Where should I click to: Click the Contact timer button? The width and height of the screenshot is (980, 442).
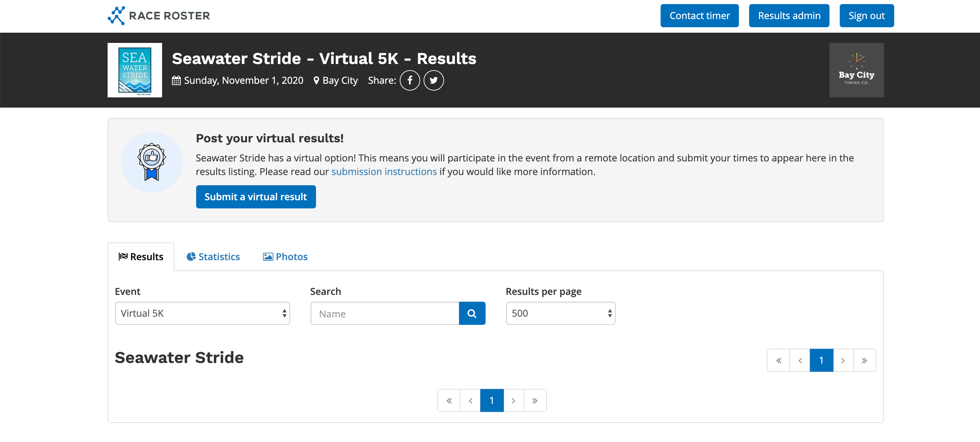click(699, 16)
